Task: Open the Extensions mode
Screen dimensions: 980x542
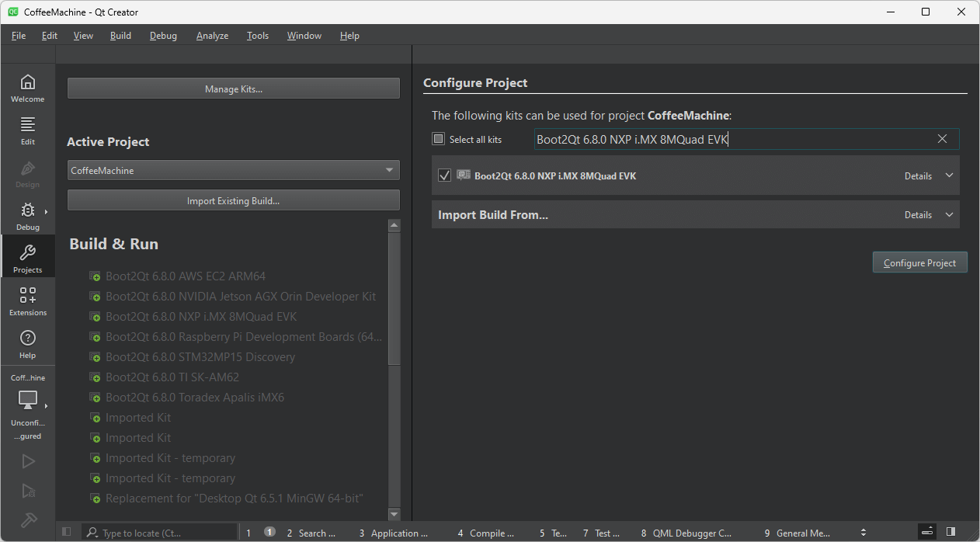Action: 27,301
